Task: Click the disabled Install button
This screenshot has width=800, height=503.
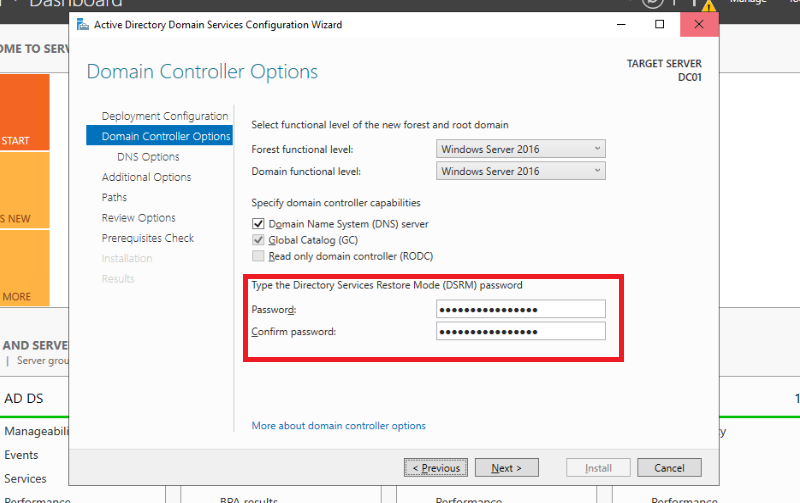Action: (x=598, y=468)
